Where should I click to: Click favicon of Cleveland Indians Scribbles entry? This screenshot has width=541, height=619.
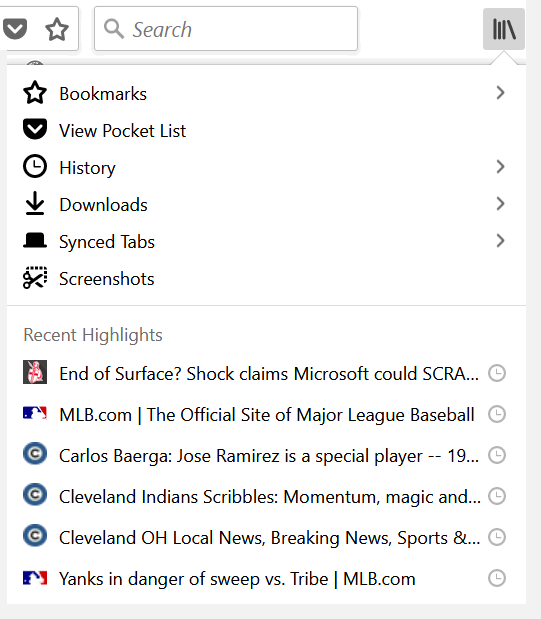(x=35, y=495)
